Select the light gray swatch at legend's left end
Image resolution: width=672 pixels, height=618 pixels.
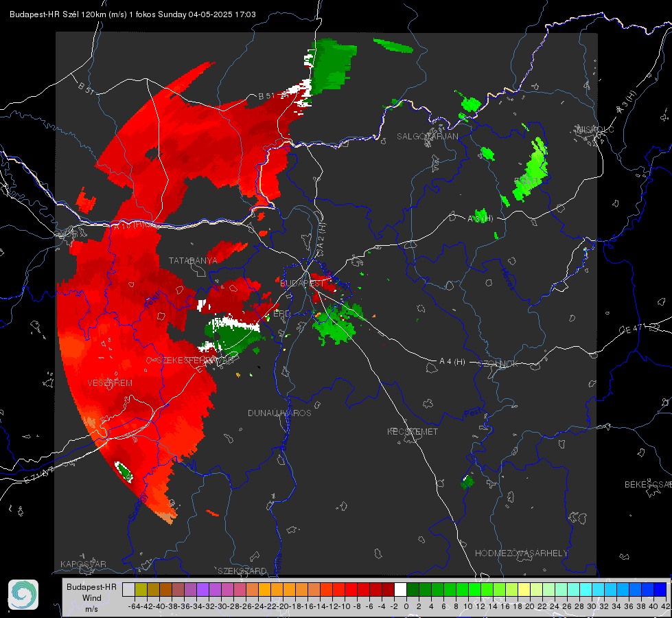[x=128, y=589]
